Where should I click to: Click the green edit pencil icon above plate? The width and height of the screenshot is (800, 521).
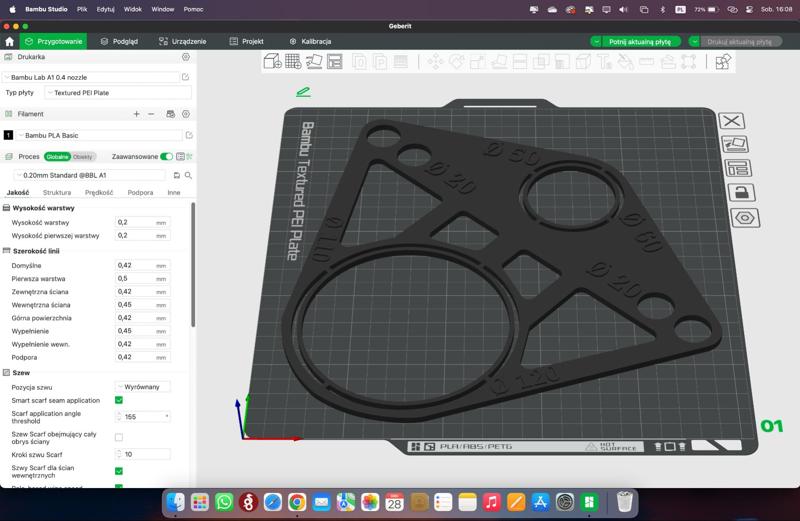click(303, 92)
